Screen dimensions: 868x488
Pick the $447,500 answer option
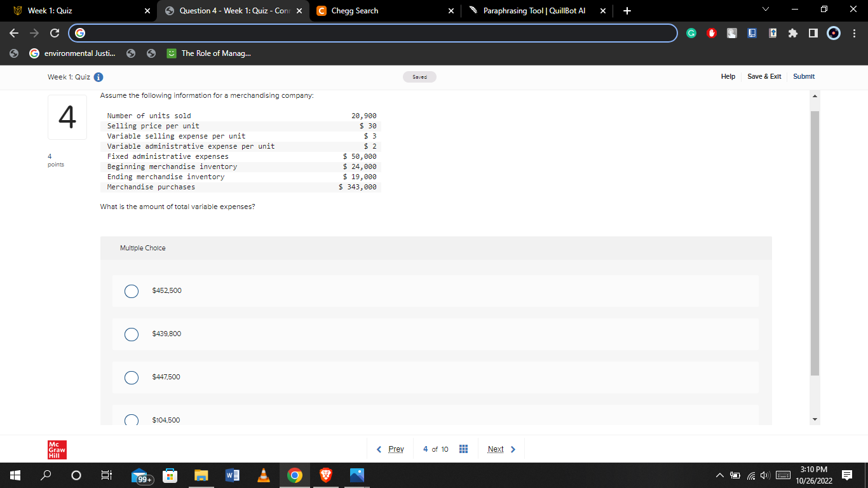tap(132, 377)
